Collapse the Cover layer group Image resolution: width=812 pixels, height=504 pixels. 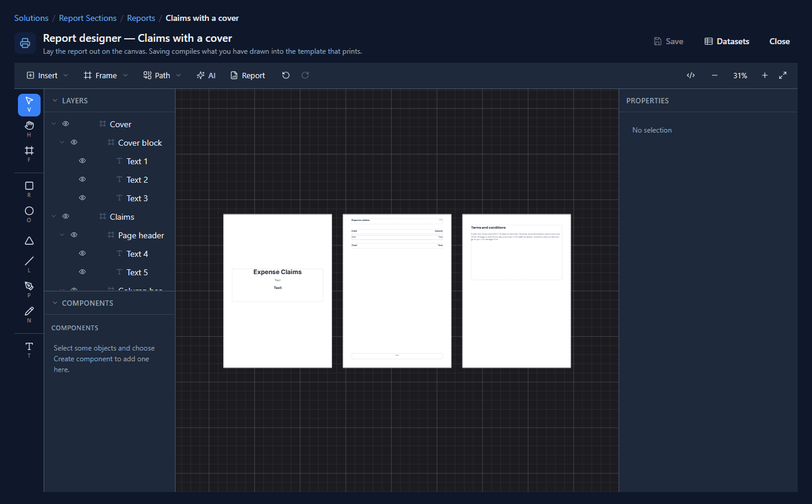[54, 124]
